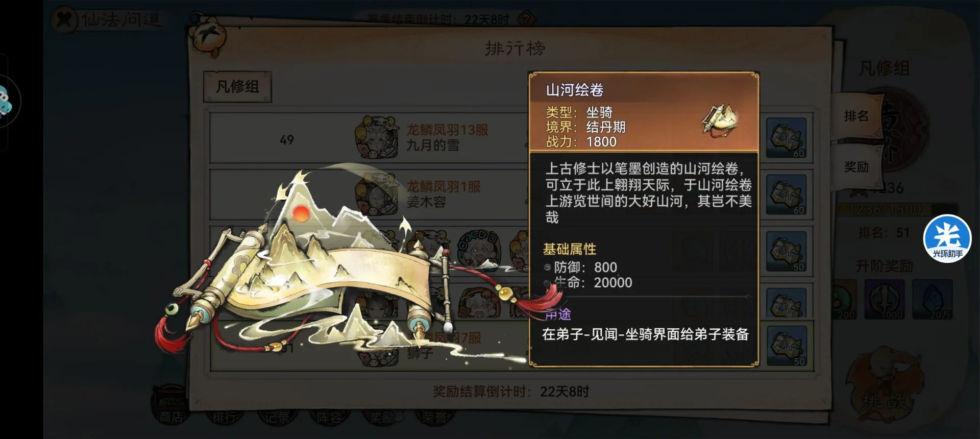Close the 仙法问道 screen with the X
The image size is (980, 439).
pyautogui.click(x=64, y=20)
